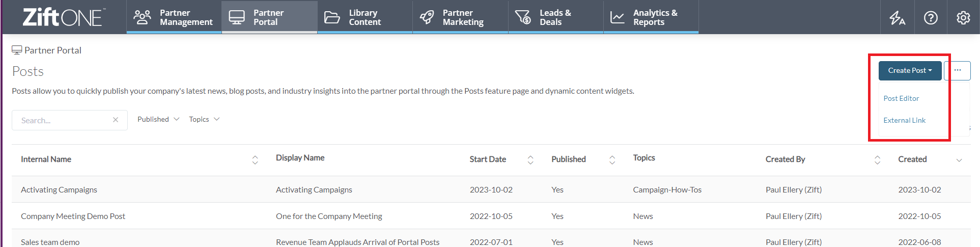Image resolution: width=980 pixels, height=247 pixels.
Task: Click the Partner Marketing rocket icon
Action: pos(427,17)
